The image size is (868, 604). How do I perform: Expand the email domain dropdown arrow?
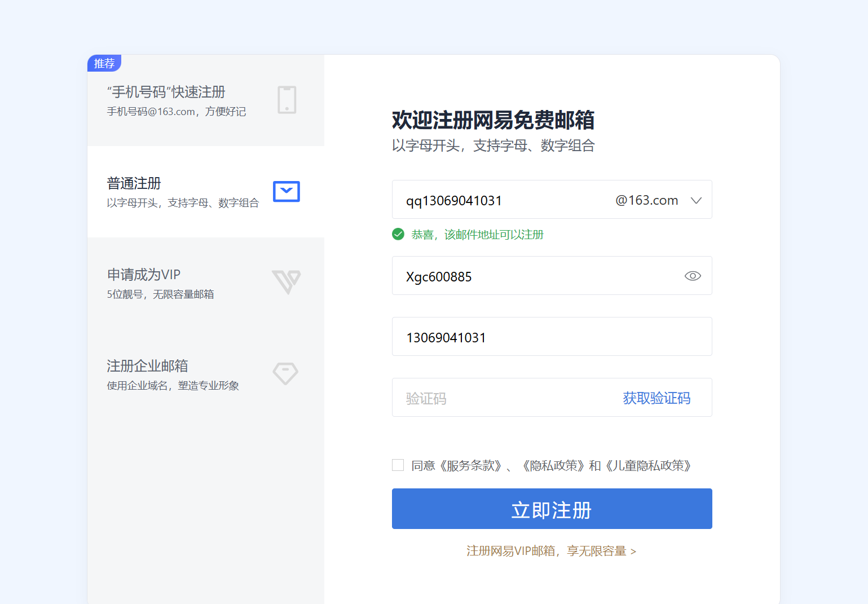click(696, 200)
